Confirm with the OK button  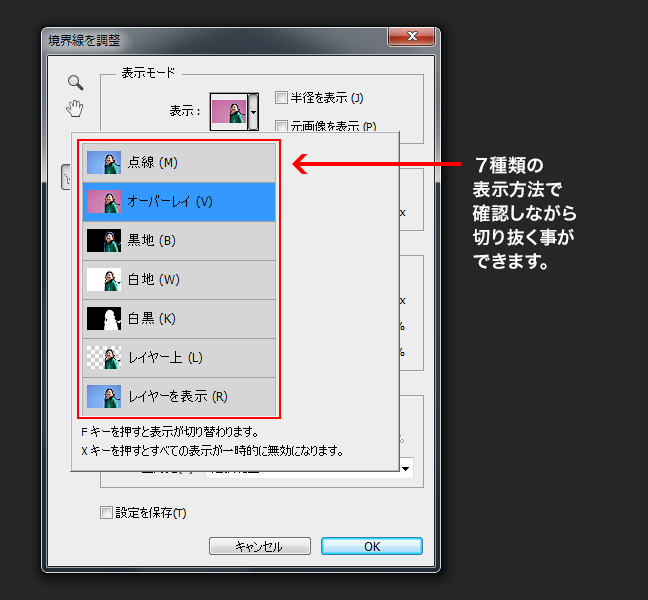click(x=371, y=547)
